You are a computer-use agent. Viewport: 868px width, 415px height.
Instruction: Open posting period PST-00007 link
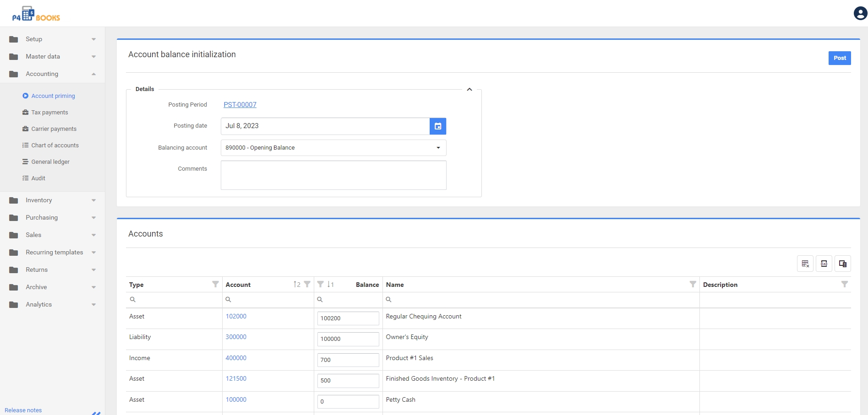pos(240,105)
